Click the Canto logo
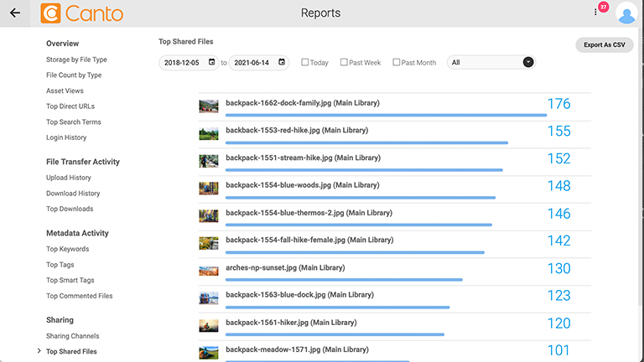This screenshot has width=644, height=362. [81, 13]
